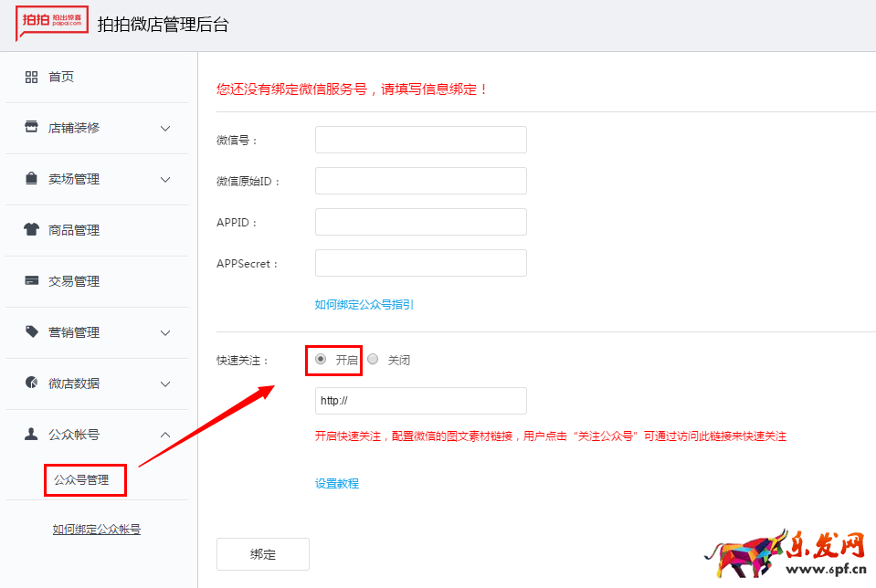The width and height of the screenshot is (876, 588).
Task: Select the 商品管理 shirt icon
Action: click(x=32, y=230)
